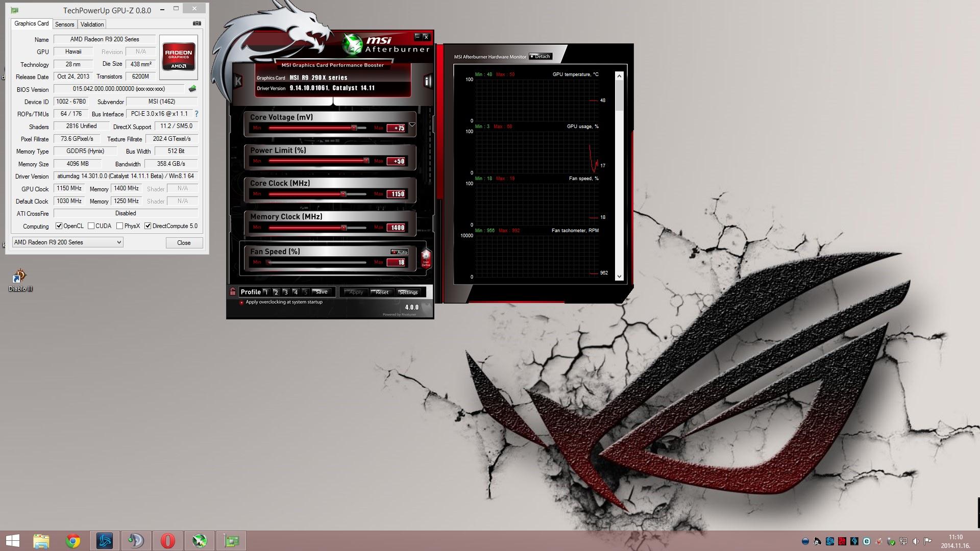Switch to MSI Afterburner taskbar icon

point(200,541)
